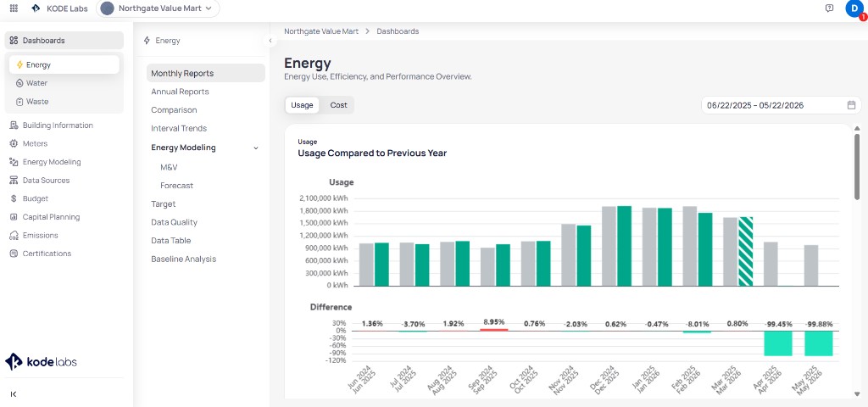Open the Target page
This screenshot has width=868, height=407.
[x=164, y=203]
